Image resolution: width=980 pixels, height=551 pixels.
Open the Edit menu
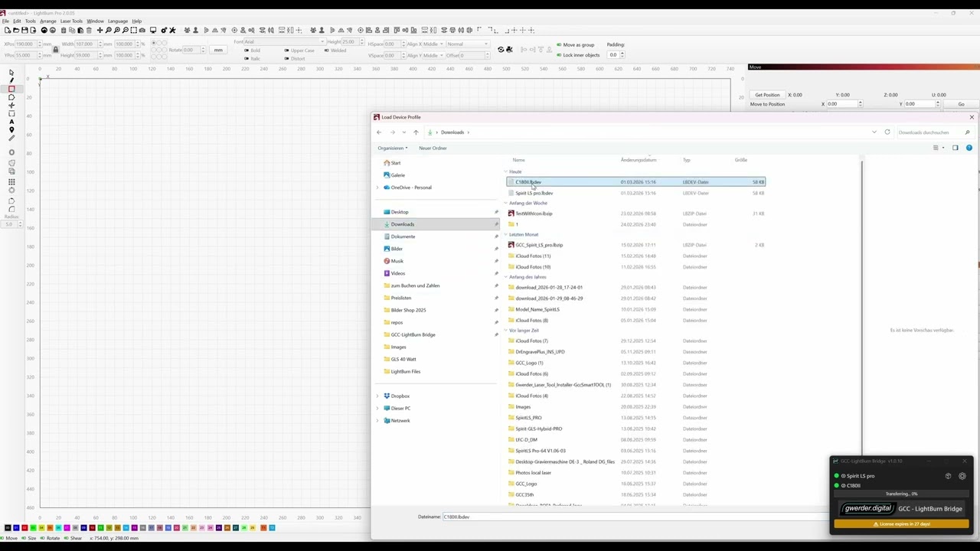(17, 21)
